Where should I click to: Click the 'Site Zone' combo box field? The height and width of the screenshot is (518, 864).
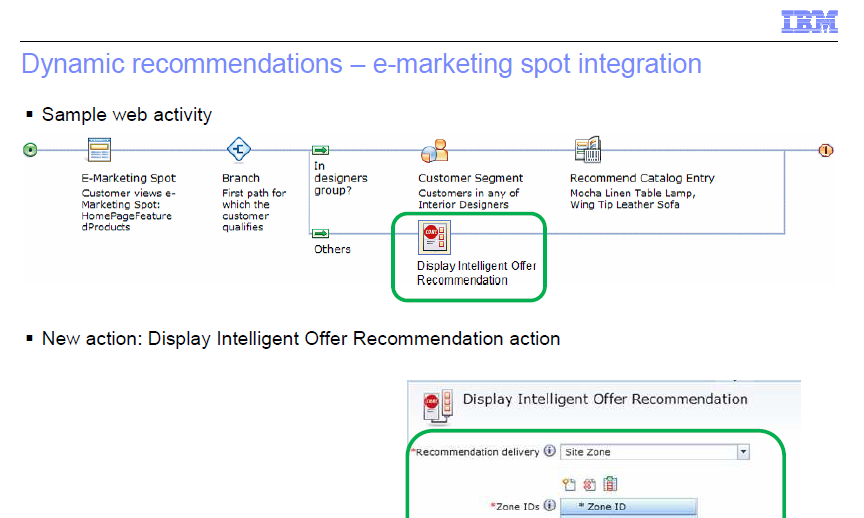655,452
